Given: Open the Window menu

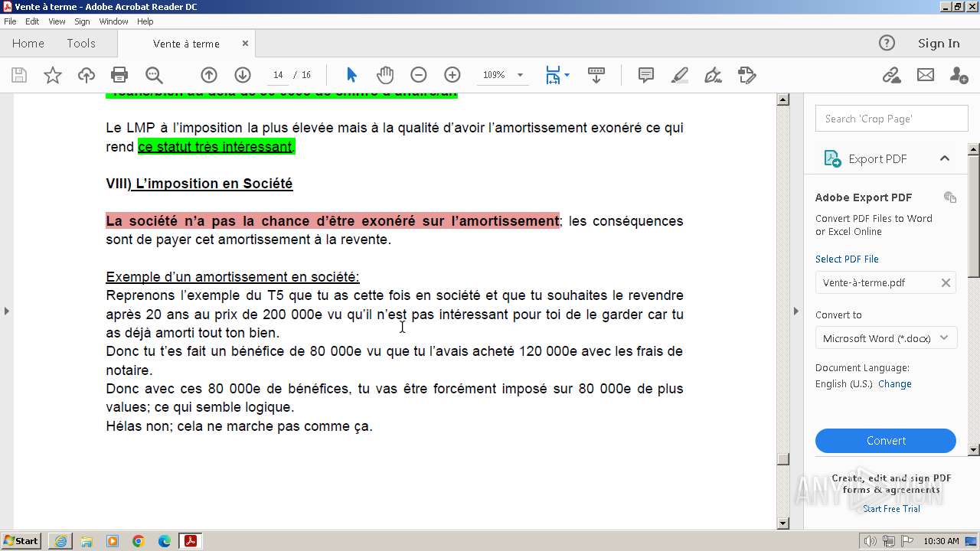Looking at the screenshot, I should tap(113, 21).
